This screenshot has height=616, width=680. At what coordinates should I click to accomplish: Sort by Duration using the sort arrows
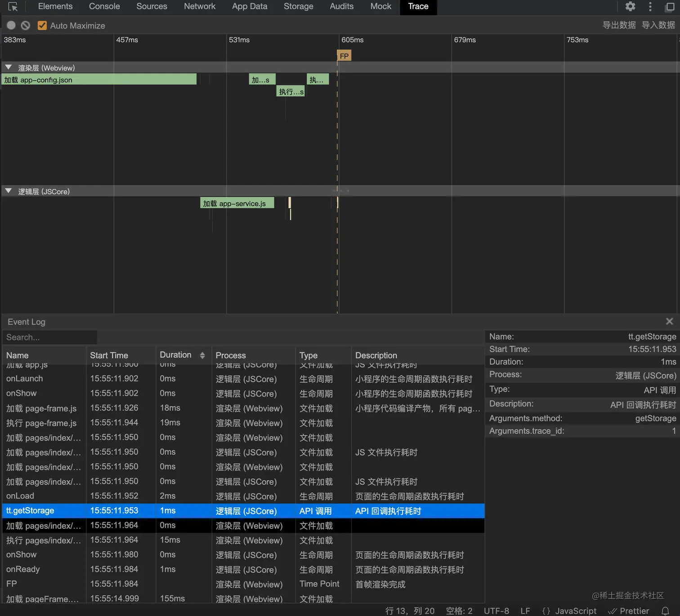tap(202, 355)
